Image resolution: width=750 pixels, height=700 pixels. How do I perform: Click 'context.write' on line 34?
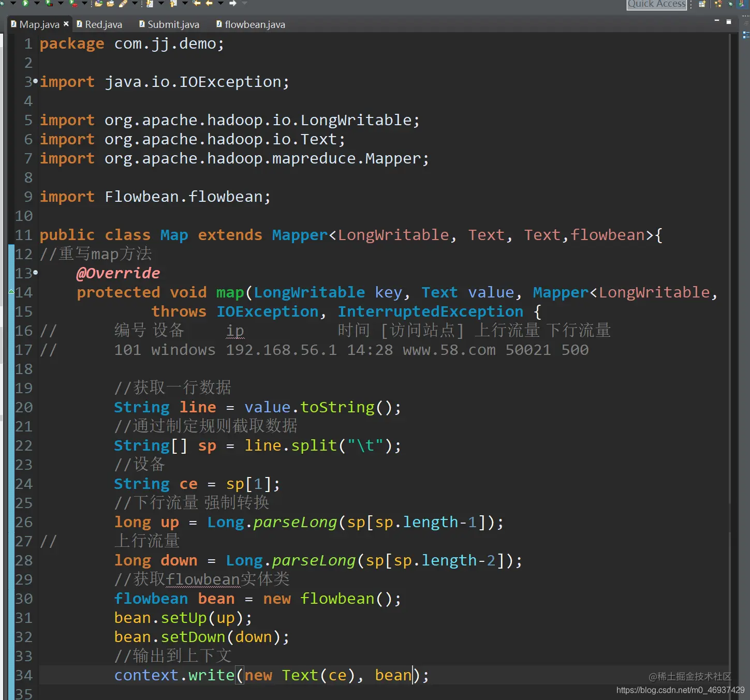(x=174, y=675)
